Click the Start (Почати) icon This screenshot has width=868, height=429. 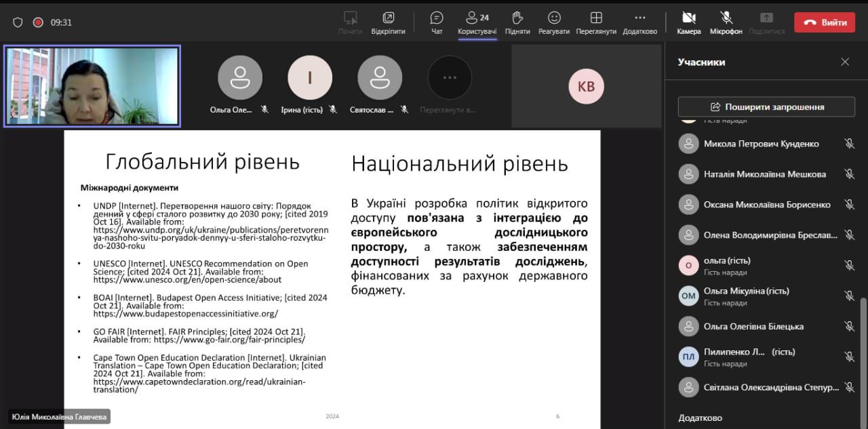pyautogui.click(x=351, y=18)
